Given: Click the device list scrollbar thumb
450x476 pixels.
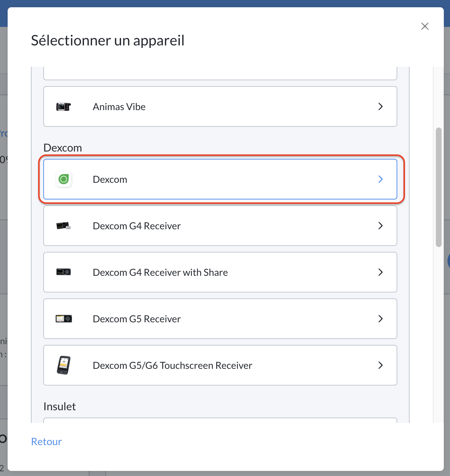Looking at the screenshot, I should pyautogui.click(x=439, y=187).
